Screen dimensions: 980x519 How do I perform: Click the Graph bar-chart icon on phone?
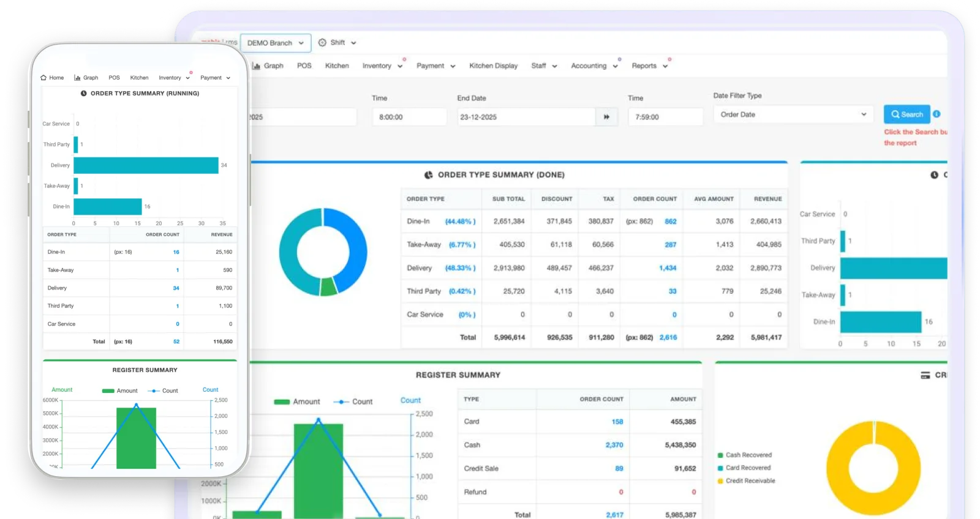pos(77,78)
